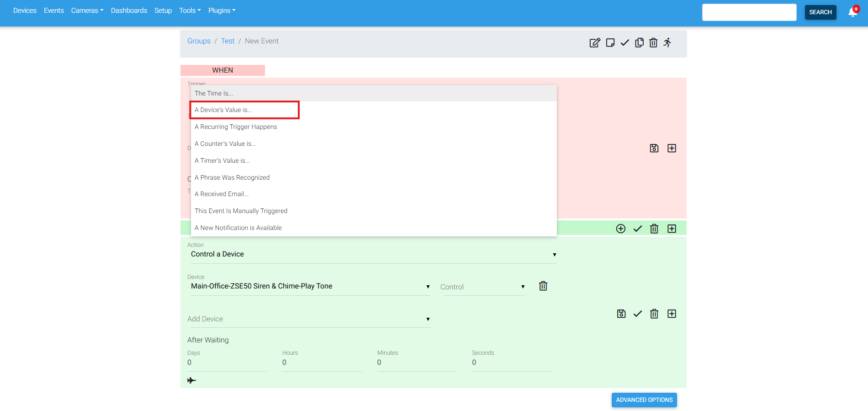Click the SEARCH button
Image resolution: width=868 pixels, height=411 pixels.
point(820,12)
